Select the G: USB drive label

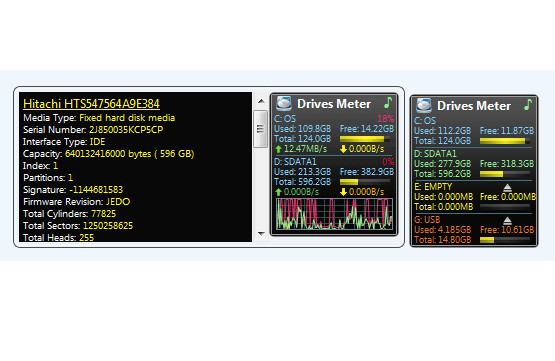point(427,220)
